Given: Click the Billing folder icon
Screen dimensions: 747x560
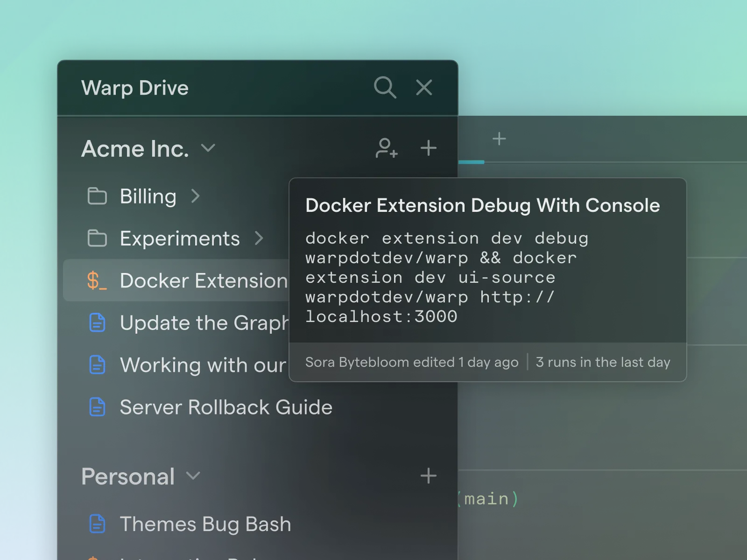Looking at the screenshot, I should [x=97, y=196].
